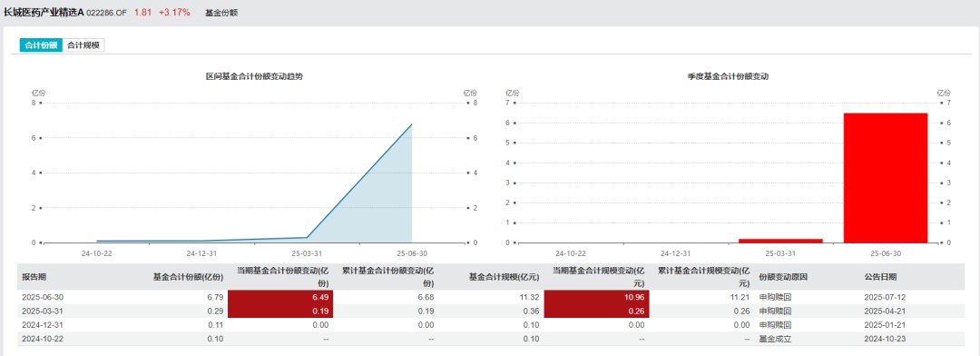Switch to the 合计份额 tab
The width and height of the screenshot is (980, 356).
pos(41,45)
